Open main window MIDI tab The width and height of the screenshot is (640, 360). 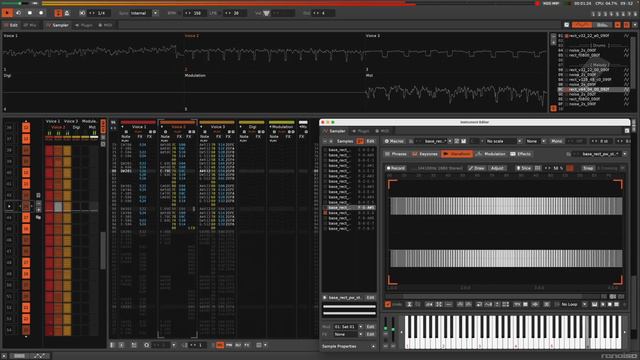click(x=105, y=25)
